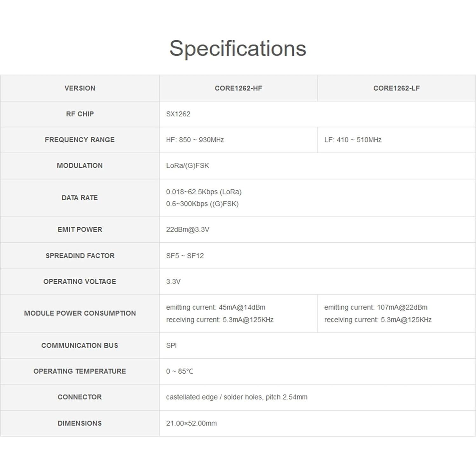The image size is (476, 476).
Task: Click the HF: 850 ~ 930MHz cell
Action: (195, 140)
